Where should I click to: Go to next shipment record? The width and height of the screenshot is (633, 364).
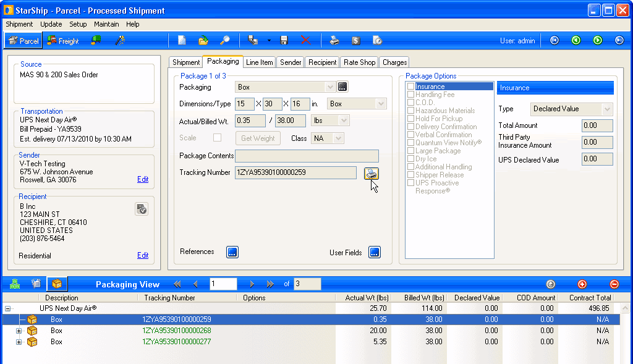click(x=598, y=40)
